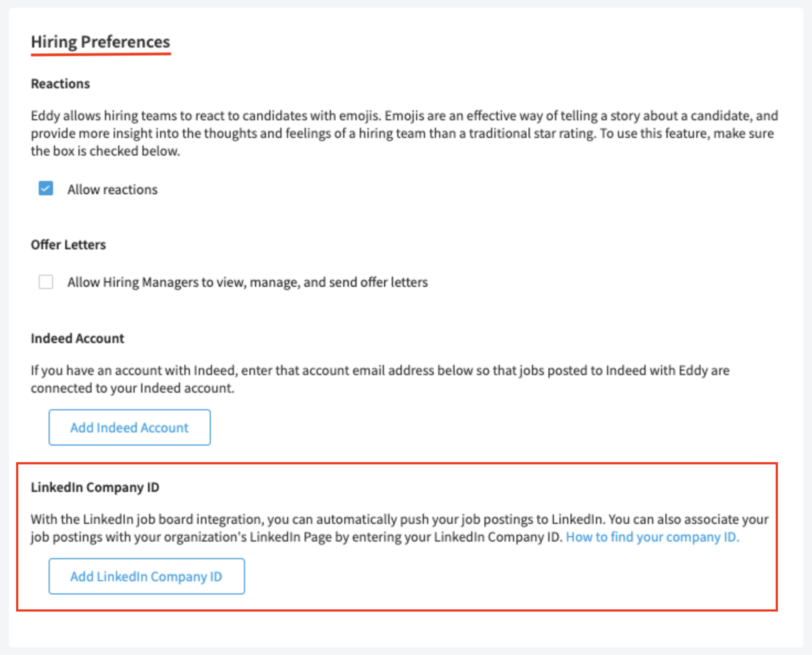This screenshot has height=655, width=812.
Task: Click the Reactions section heading
Action: point(60,84)
